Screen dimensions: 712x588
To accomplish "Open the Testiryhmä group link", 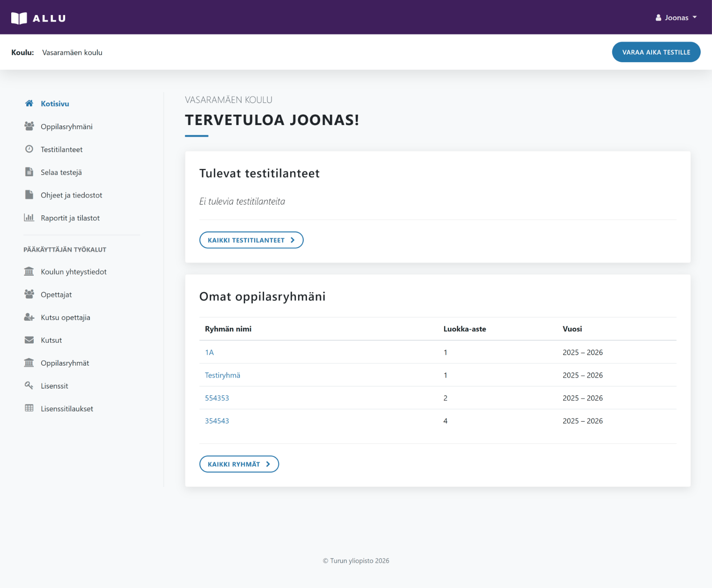I will (x=222, y=375).
